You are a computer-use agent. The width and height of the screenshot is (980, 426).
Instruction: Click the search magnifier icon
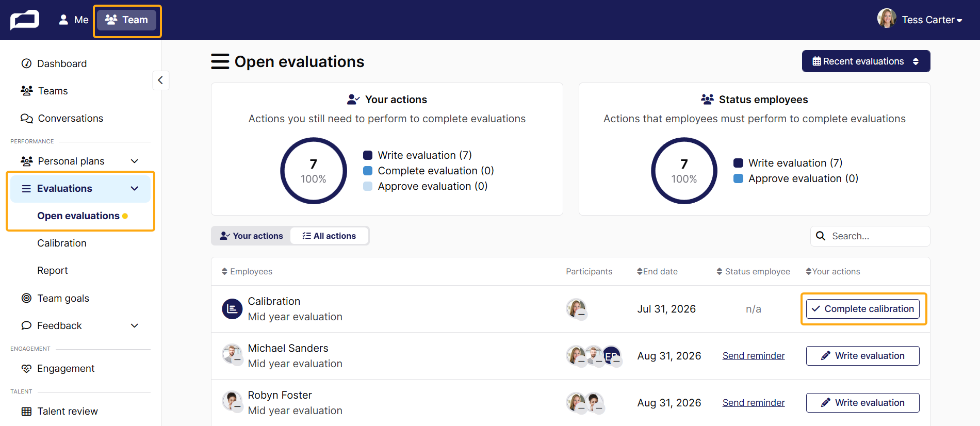coord(821,236)
